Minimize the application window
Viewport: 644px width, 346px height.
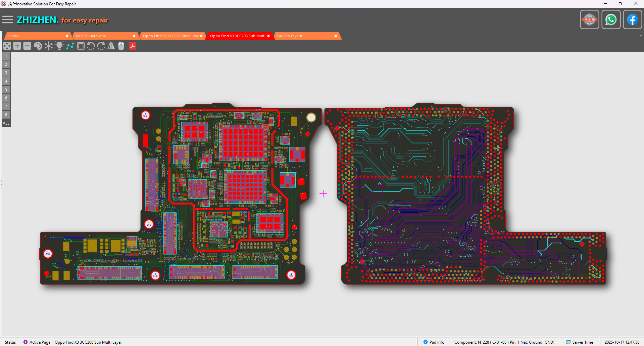[x=605, y=4]
